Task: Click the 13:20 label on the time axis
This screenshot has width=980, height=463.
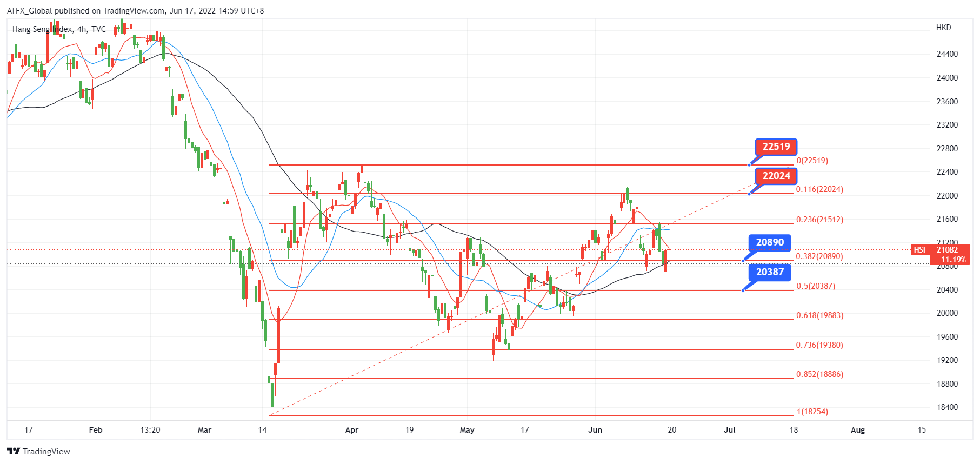Action: click(x=150, y=430)
